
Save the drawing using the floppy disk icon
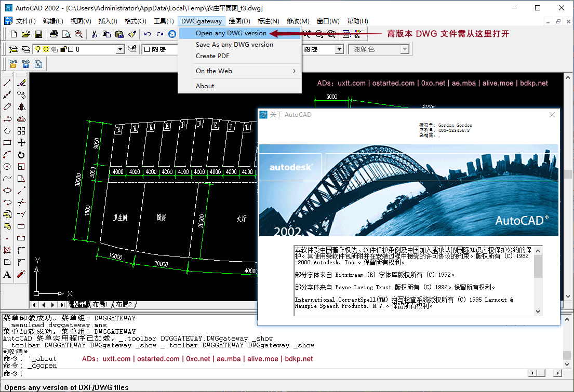pyautogui.click(x=38, y=34)
